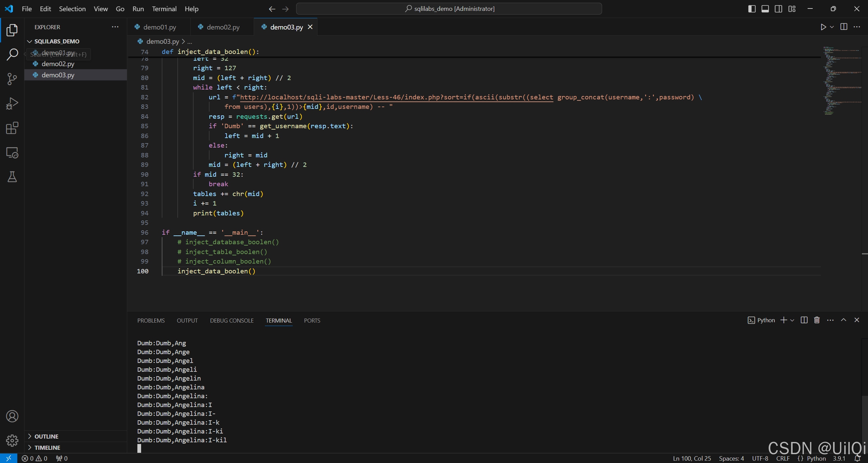
Task: Click the Run Python File play button
Action: (x=823, y=27)
